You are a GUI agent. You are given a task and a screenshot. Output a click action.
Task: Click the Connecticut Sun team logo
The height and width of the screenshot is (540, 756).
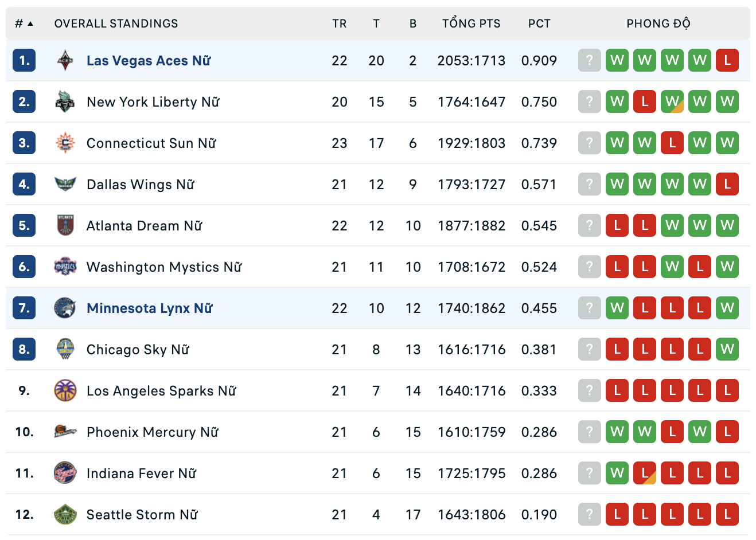65,143
